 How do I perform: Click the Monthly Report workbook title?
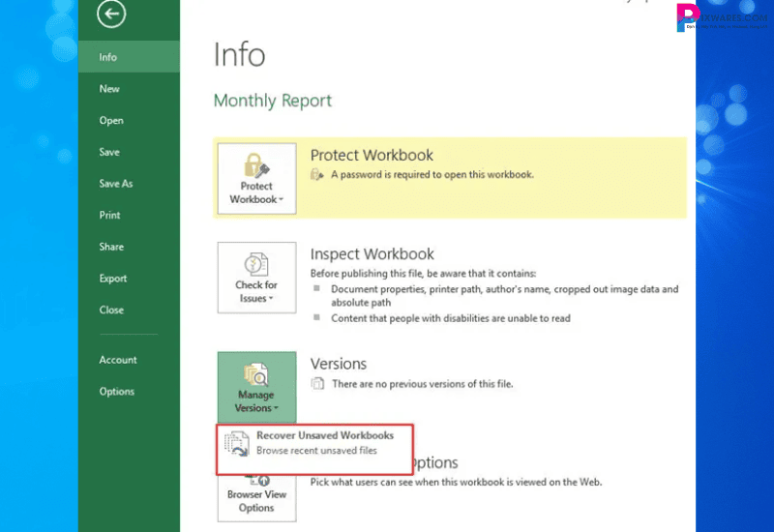(x=272, y=101)
